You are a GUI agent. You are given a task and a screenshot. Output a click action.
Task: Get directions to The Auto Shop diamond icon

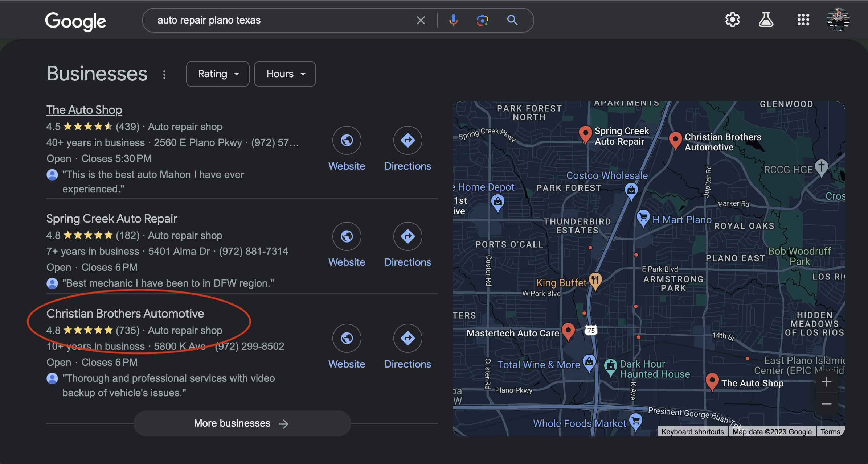[408, 140]
